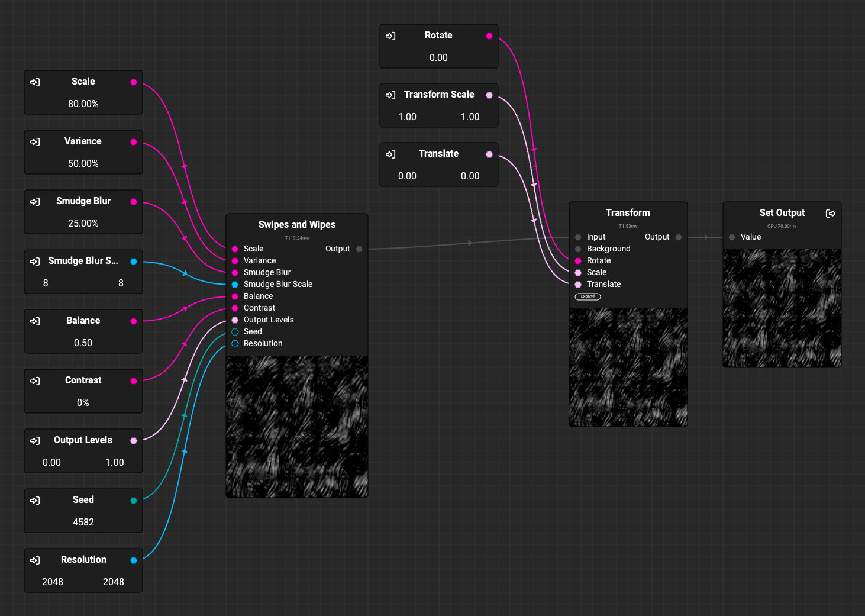Select the Transform node title
This screenshot has width=865, height=616.
628,213
